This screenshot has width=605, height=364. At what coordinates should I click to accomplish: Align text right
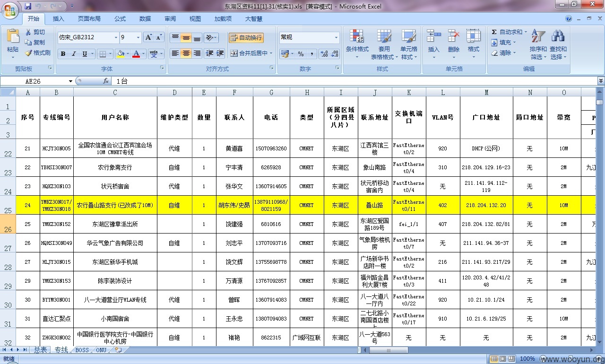pyautogui.click(x=197, y=53)
